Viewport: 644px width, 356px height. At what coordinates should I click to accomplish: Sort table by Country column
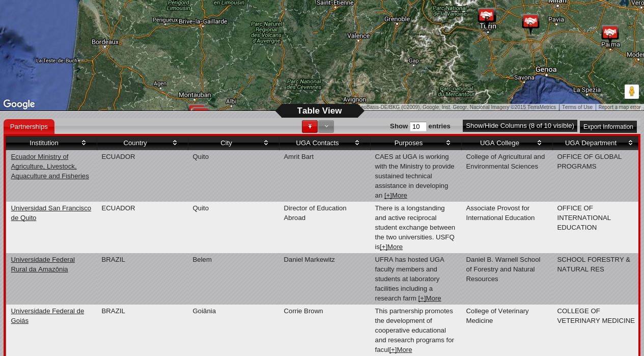coord(143,143)
